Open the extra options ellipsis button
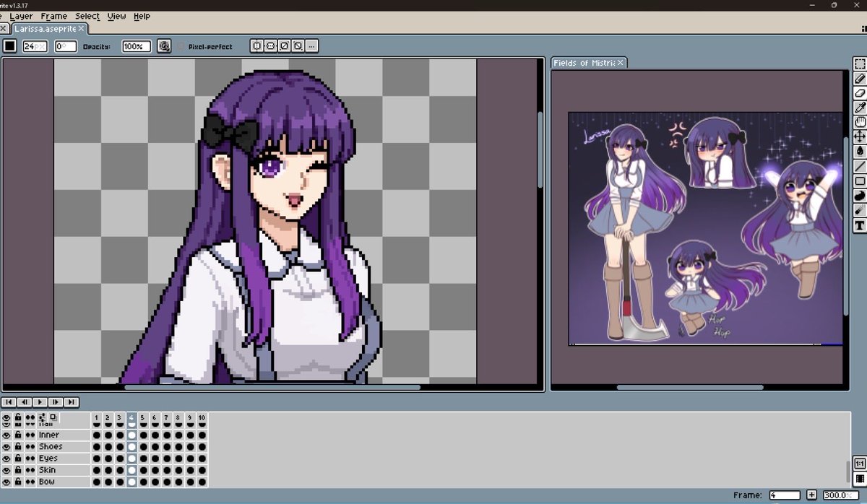The width and height of the screenshot is (867, 504). [311, 46]
